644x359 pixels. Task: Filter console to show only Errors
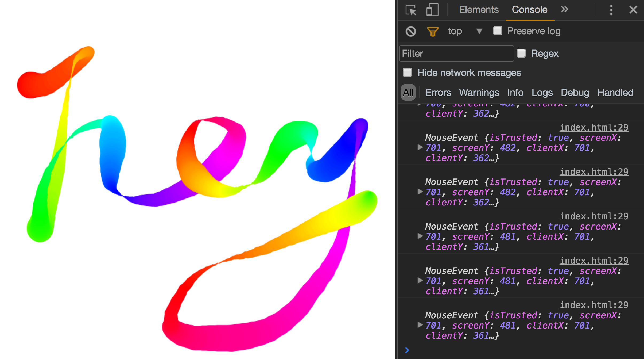click(438, 92)
